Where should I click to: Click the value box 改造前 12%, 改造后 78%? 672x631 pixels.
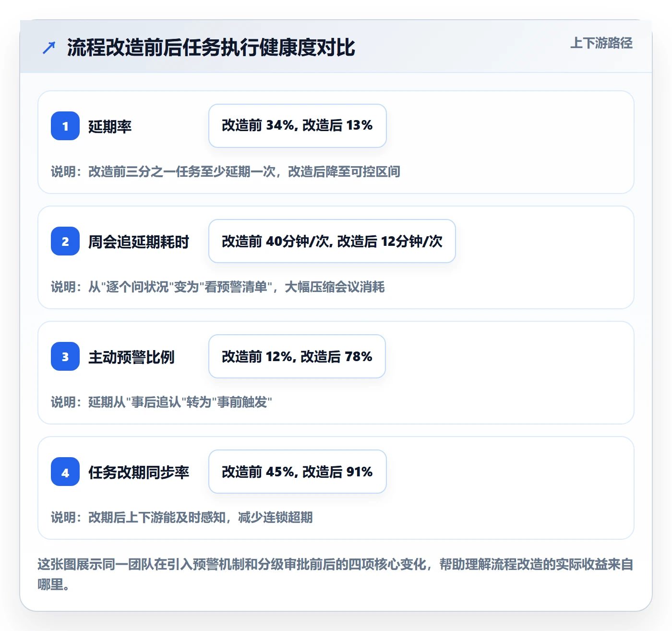297,356
